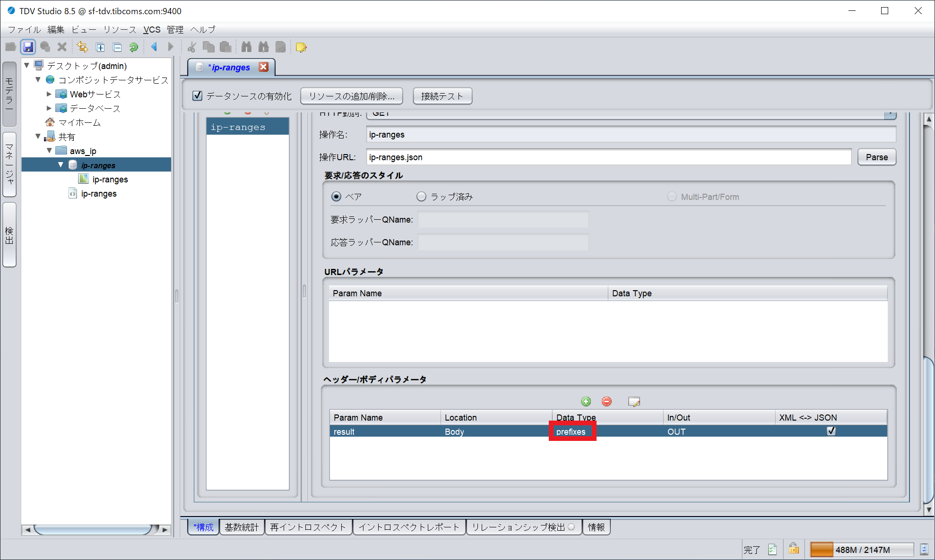Click the yellow double-arrow sync toolbar icon
This screenshot has width=935, height=560.
82,47
